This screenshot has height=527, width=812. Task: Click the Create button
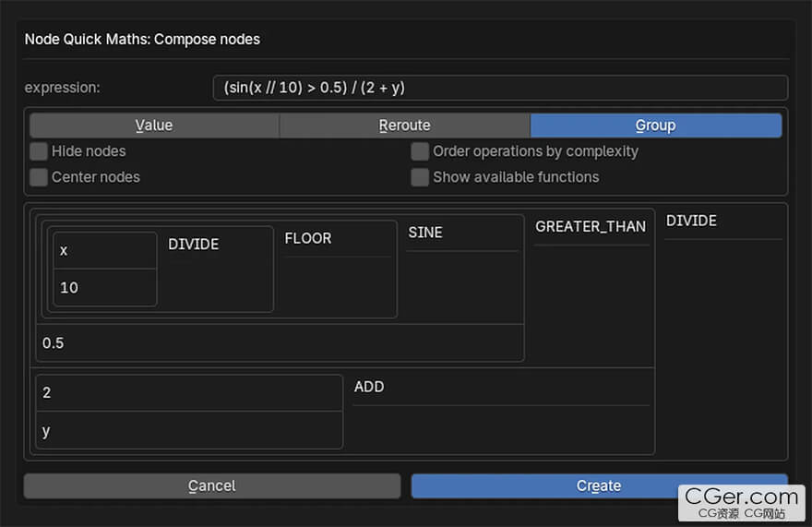pos(599,486)
